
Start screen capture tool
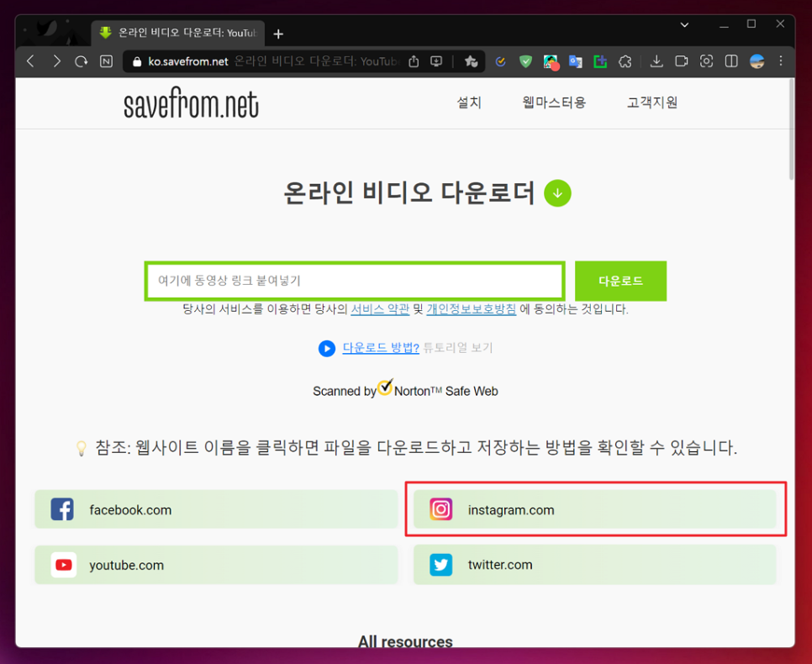(706, 61)
